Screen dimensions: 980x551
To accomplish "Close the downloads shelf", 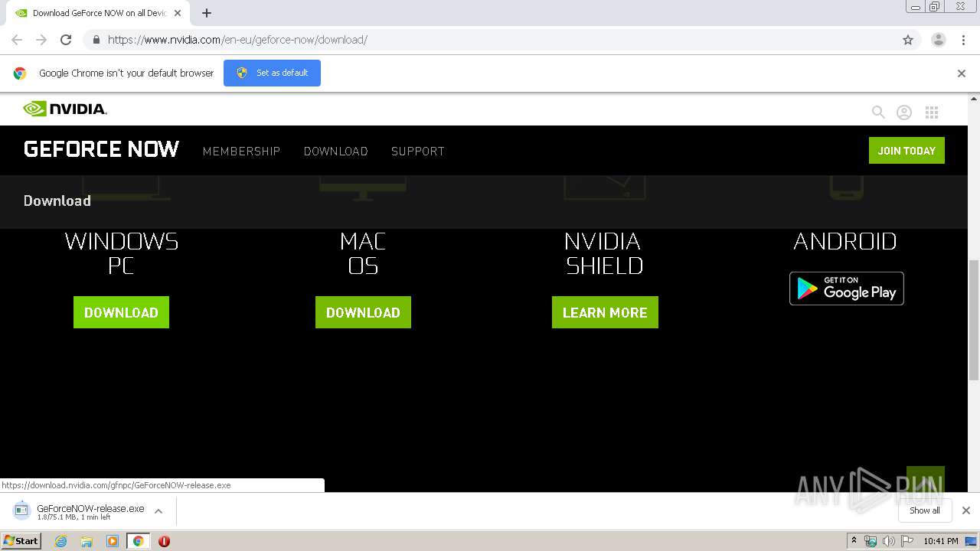I will pos(966,510).
